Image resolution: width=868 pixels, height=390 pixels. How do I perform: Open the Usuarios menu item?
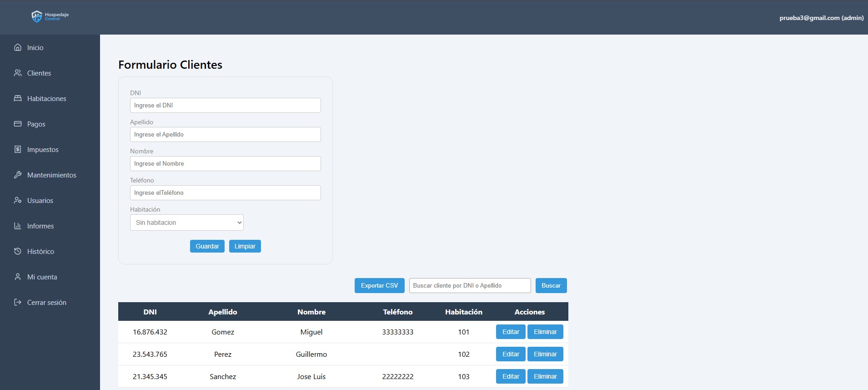(x=40, y=200)
